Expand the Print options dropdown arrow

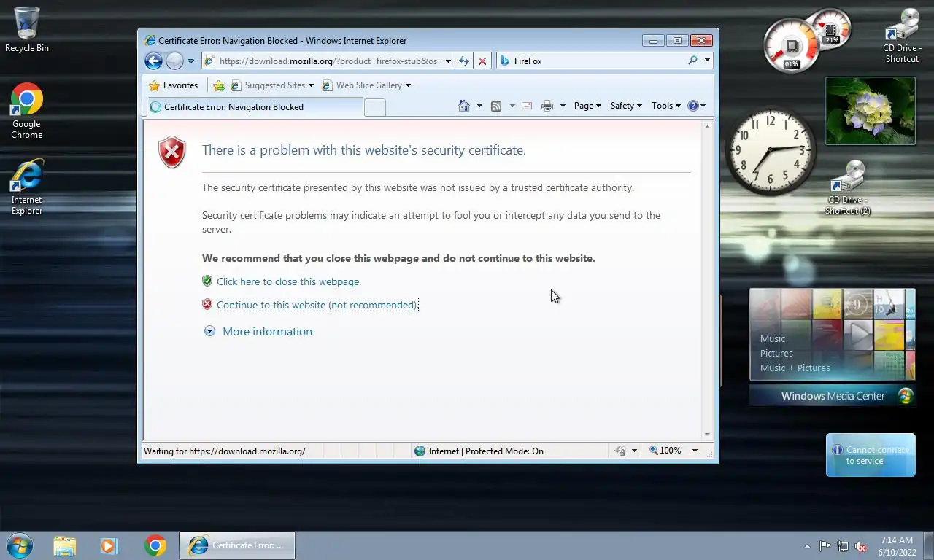(563, 106)
